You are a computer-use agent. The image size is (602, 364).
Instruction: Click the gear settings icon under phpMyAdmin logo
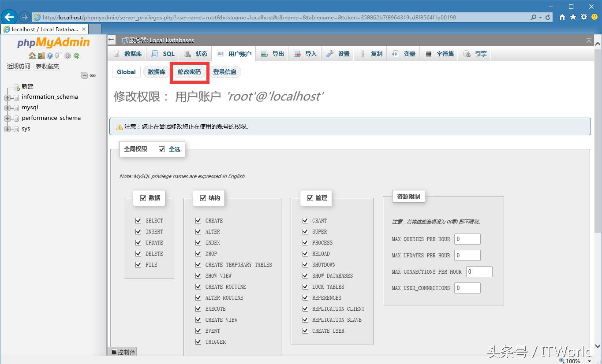point(67,56)
